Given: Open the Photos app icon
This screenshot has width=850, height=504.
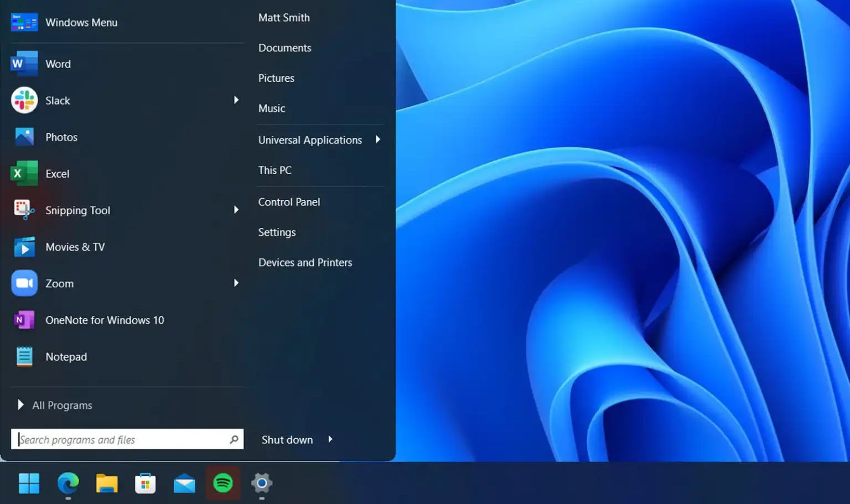Looking at the screenshot, I should pyautogui.click(x=24, y=137).
